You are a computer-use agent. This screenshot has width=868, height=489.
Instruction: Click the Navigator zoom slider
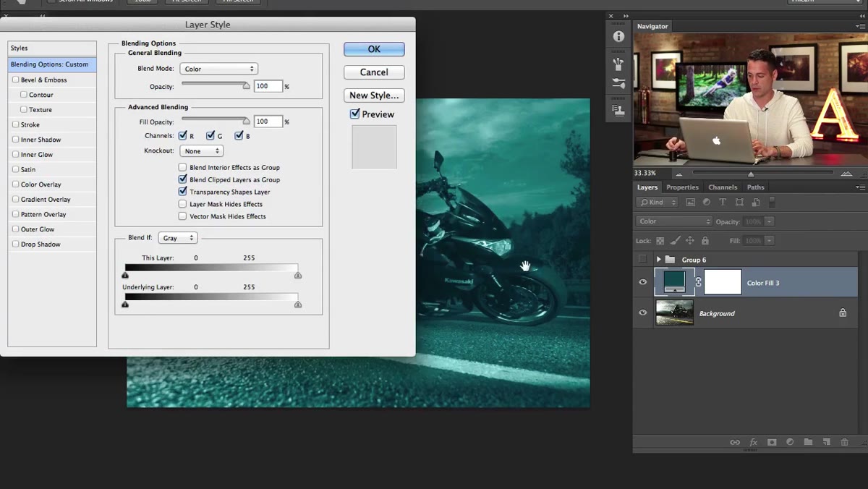[x=762, y=174]
